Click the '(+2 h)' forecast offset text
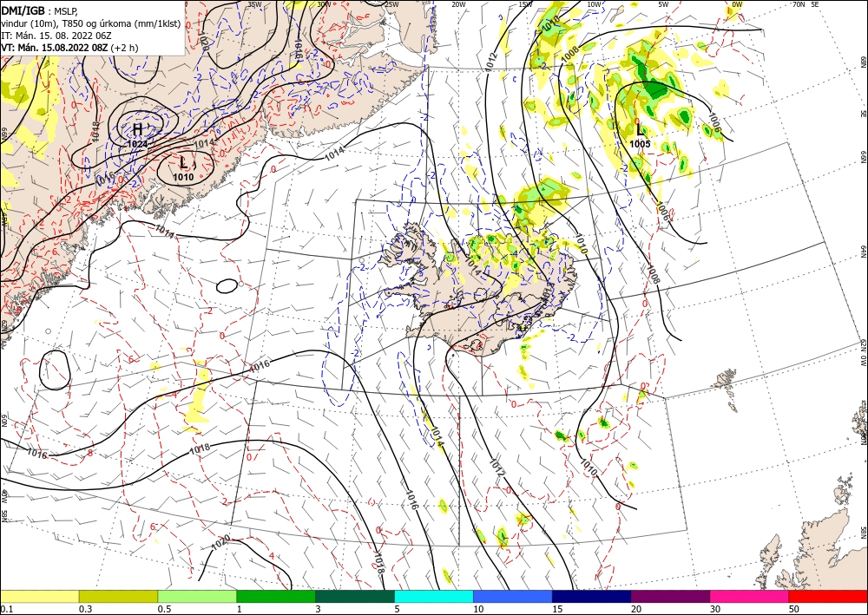This screenshot has width=868, height=615. (x=124, y=48)
